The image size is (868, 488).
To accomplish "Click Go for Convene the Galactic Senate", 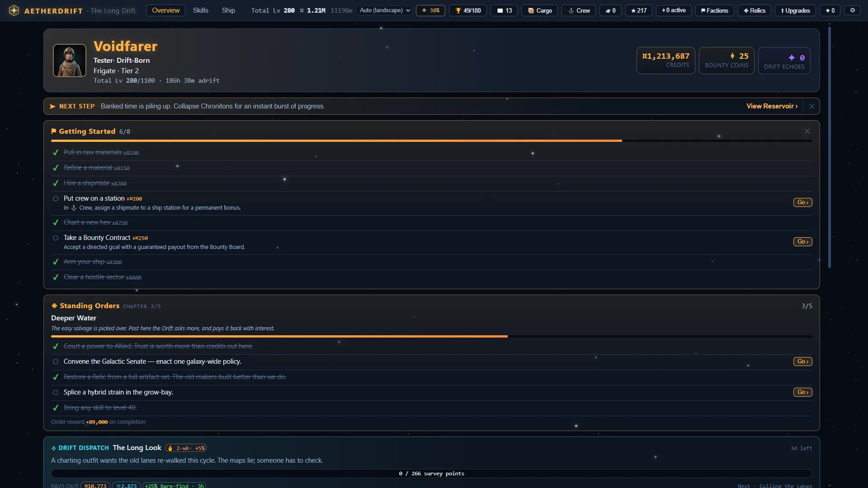I will 802,361.
